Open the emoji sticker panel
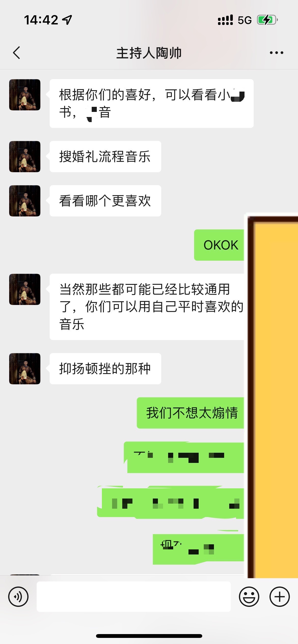Screen dimensions: 298x644 coord(249,596)
